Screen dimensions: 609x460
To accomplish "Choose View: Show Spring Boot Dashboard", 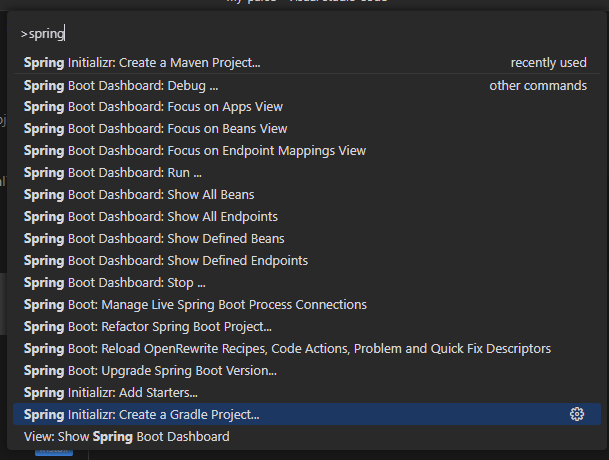I will (307, 436).
